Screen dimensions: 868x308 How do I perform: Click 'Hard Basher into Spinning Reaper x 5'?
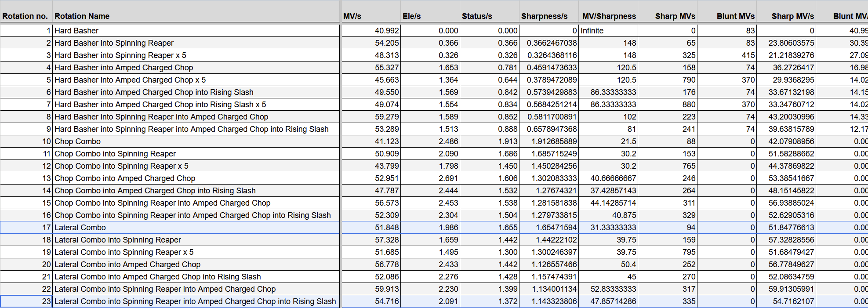(196, 55)
